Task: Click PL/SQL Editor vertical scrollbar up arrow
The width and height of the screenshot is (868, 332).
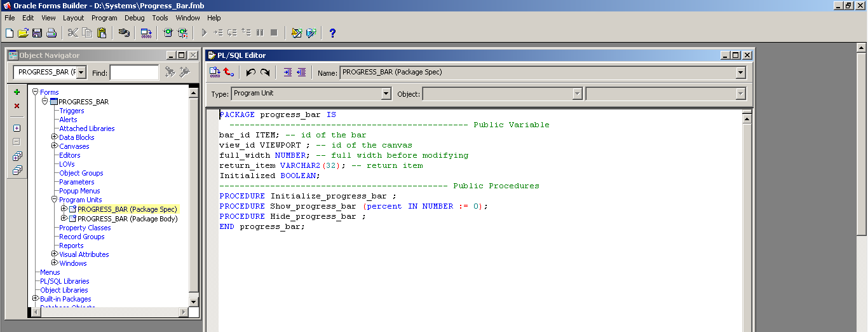Action: coord(747,118)
